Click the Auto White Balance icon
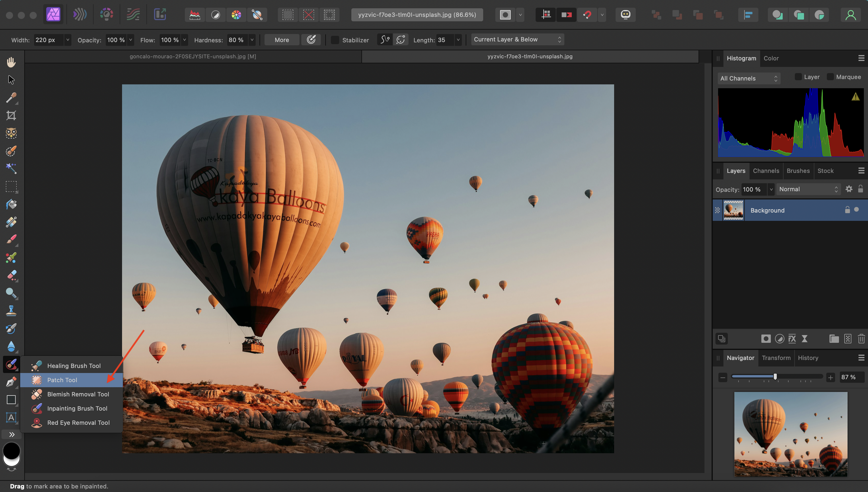 click(257, 15)
